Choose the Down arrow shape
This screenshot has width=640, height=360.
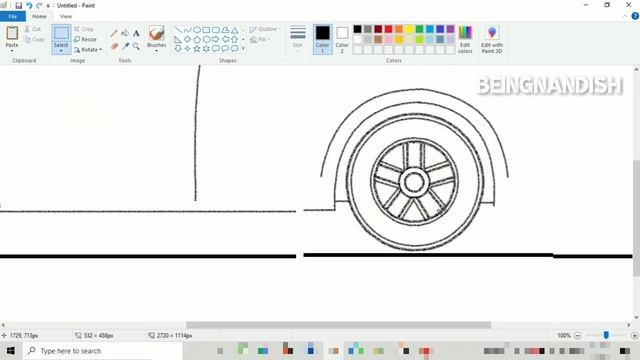pyautogui.click(x=178, y=49)
